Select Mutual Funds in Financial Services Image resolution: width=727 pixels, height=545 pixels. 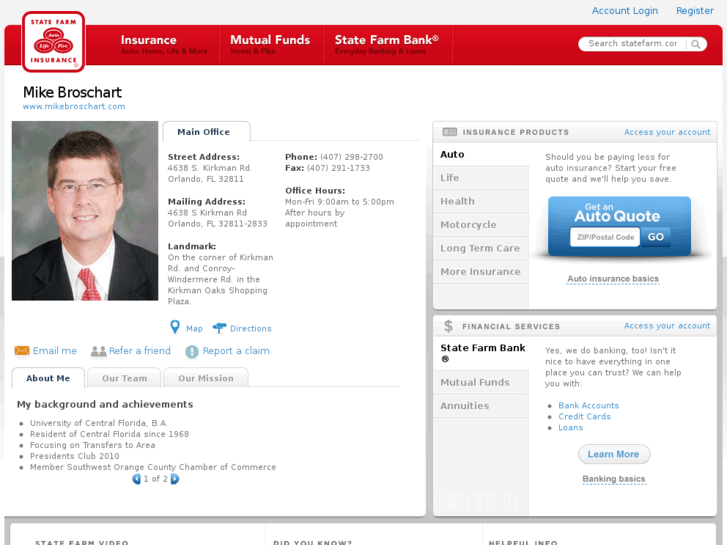[x=481, y=382]
